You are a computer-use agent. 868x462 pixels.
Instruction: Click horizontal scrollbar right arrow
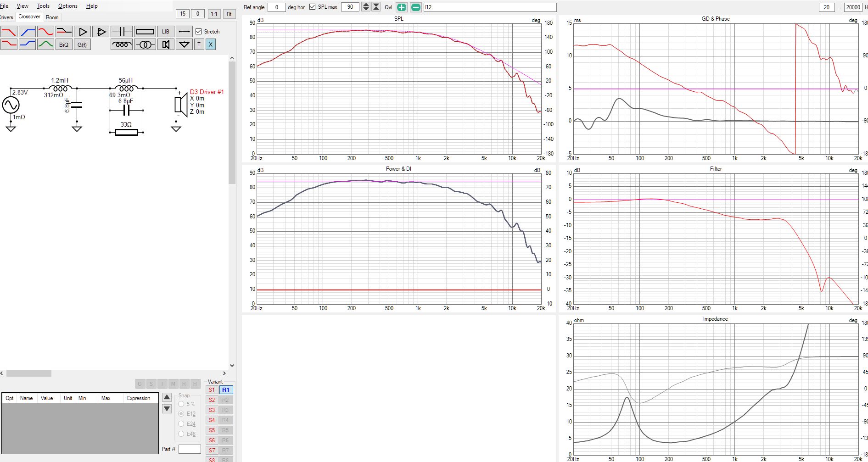(x=224, y=373)
